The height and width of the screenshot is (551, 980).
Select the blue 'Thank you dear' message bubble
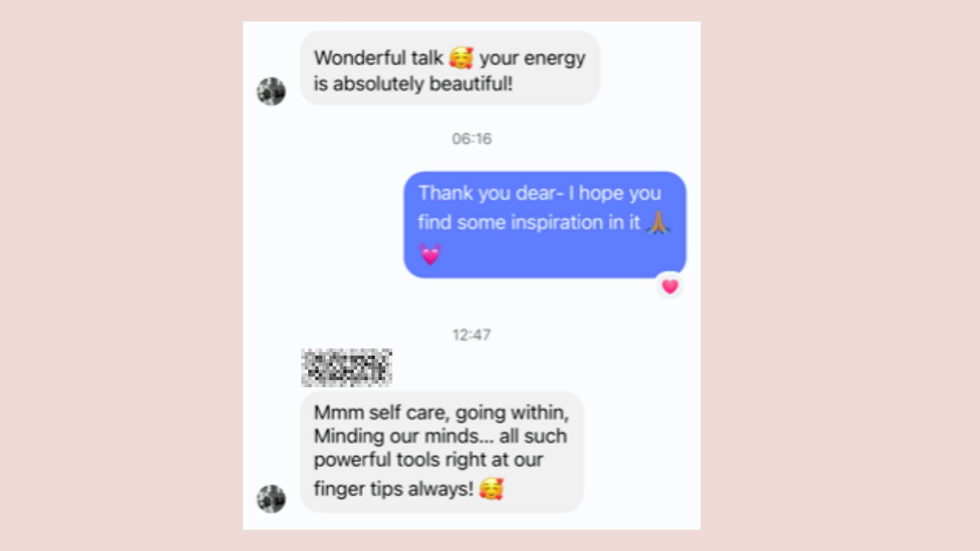coord(545,224)
